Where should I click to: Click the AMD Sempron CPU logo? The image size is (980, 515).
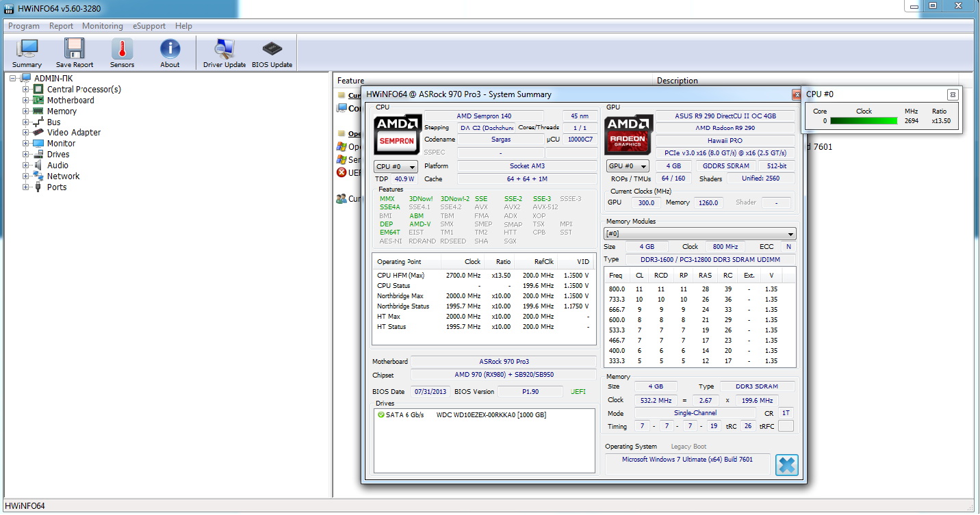(397, 134)
